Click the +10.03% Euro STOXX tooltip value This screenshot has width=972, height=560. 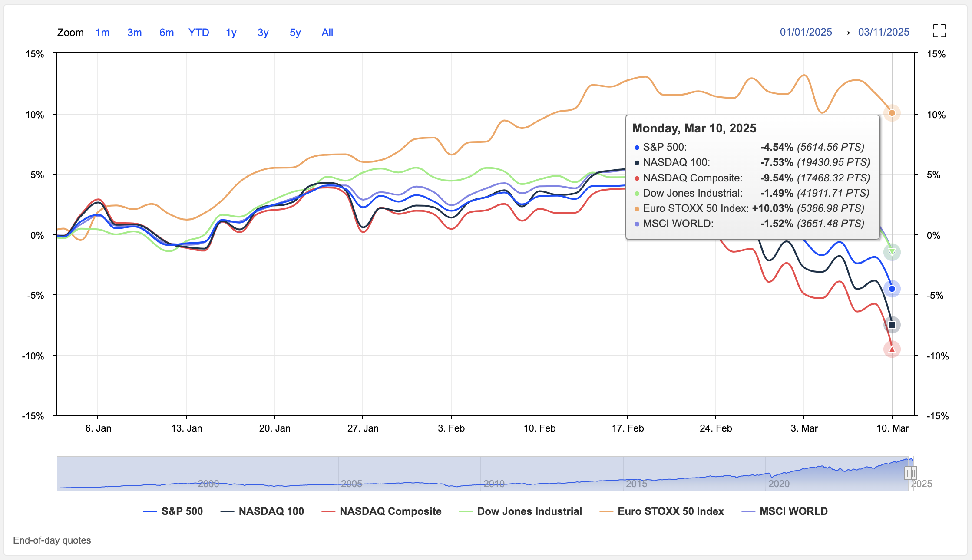[773, 208]
